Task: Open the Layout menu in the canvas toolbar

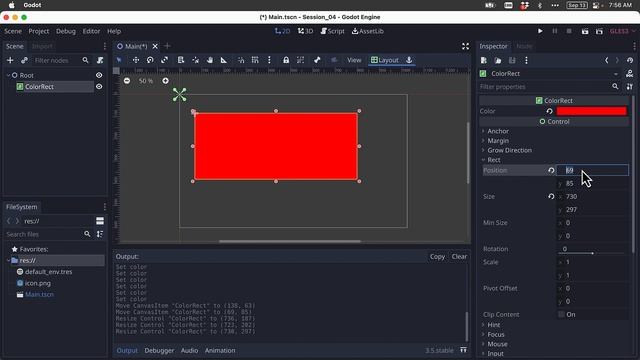Action: coord(384,60)
